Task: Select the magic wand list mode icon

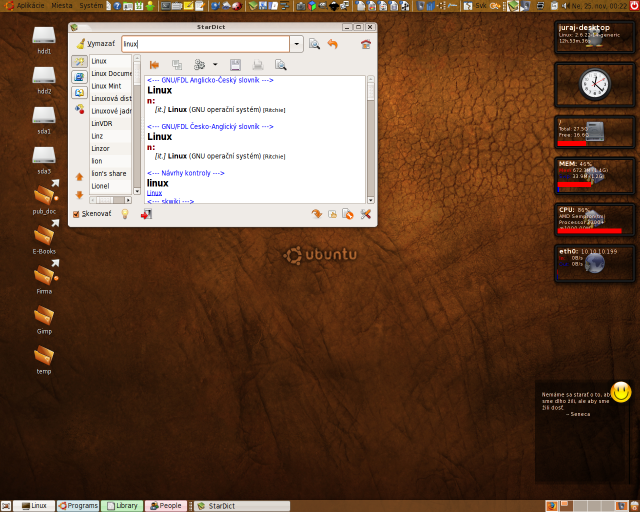Action: tap(79, 61)
